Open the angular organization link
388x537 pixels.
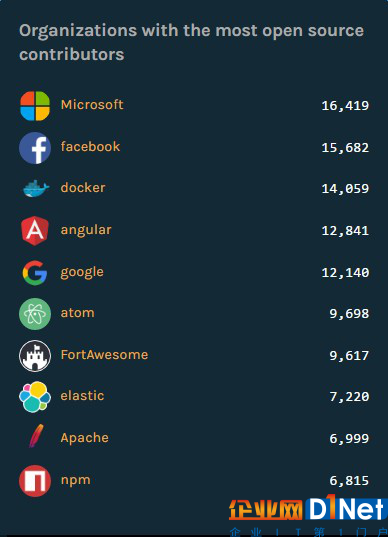(x=86, y=230)
